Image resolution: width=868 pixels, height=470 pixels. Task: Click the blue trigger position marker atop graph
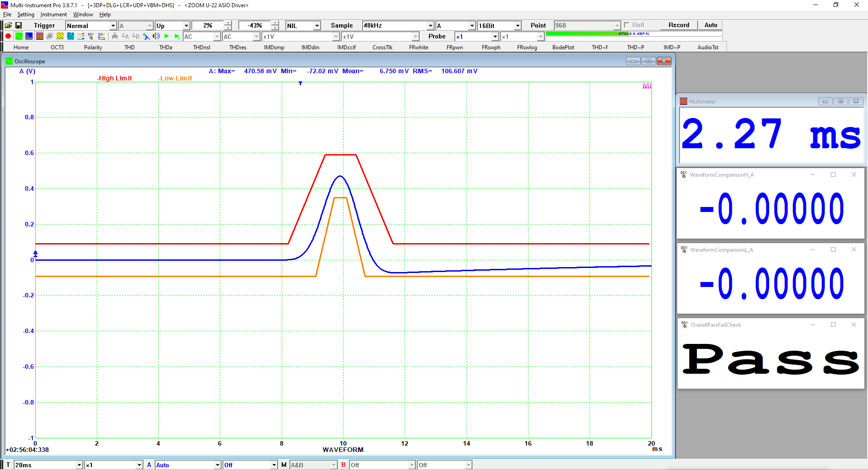point(300,83)
